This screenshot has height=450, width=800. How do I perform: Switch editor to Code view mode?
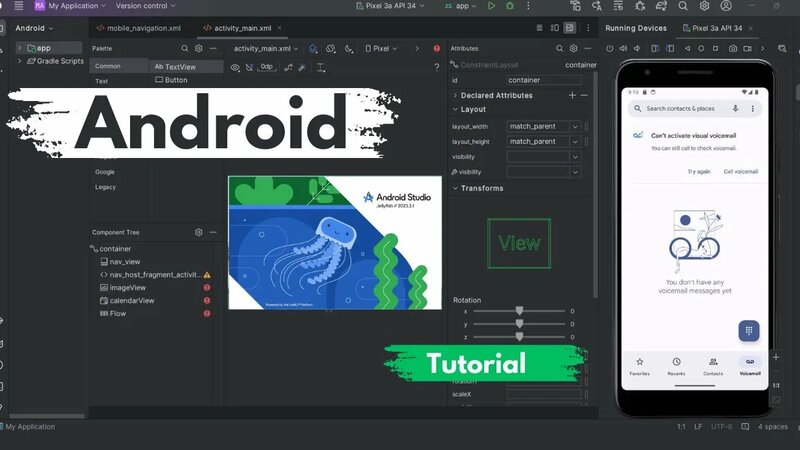click(x=539, y=28)
